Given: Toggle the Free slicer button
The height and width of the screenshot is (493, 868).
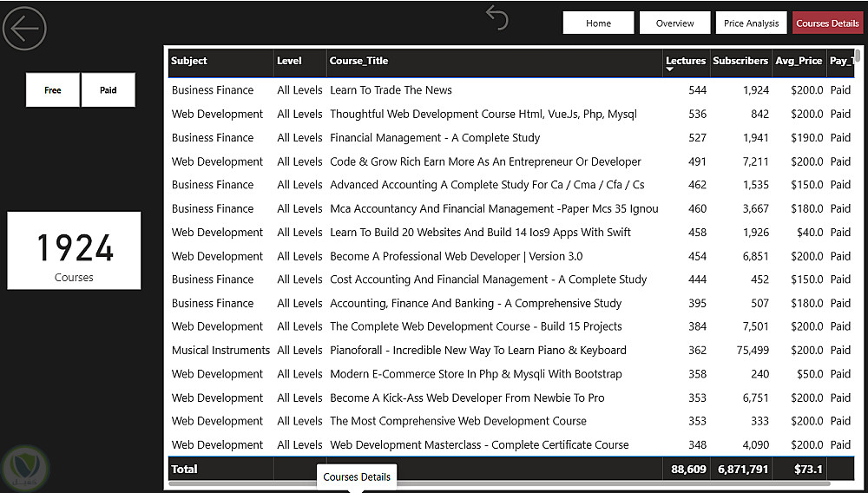Looking at the screenshot, I should [53, 89].
